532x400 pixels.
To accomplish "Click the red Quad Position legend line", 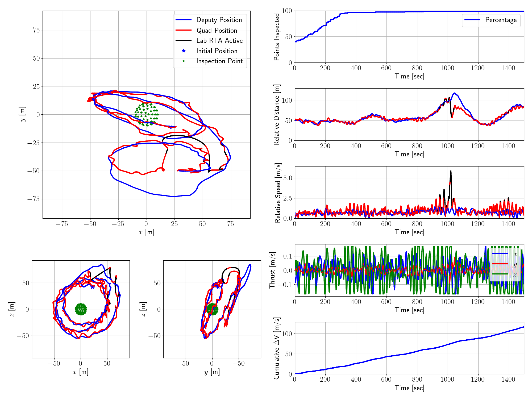I will click(184, 30).
